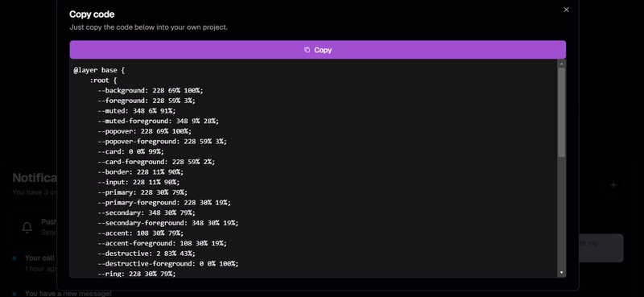Click the '--destructive: 2 83% 43%' line
Viewport: 644px width, 297px height.
click(x=147, y=254)
